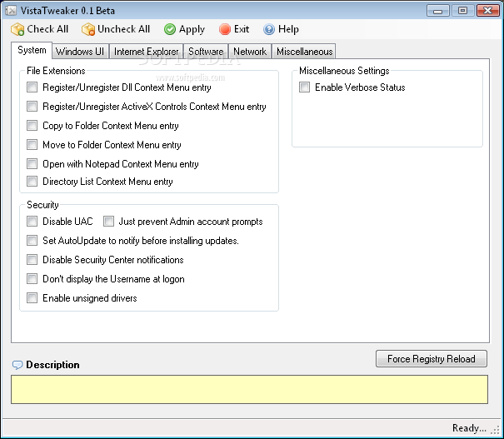
Task: Click the resize grip beside Ready
Action: [x=496, y=430]
